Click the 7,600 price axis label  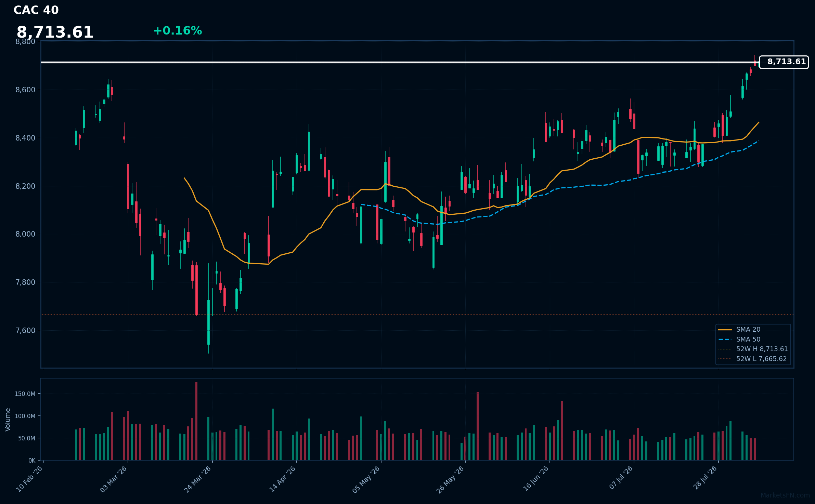[x=25, y=331]
